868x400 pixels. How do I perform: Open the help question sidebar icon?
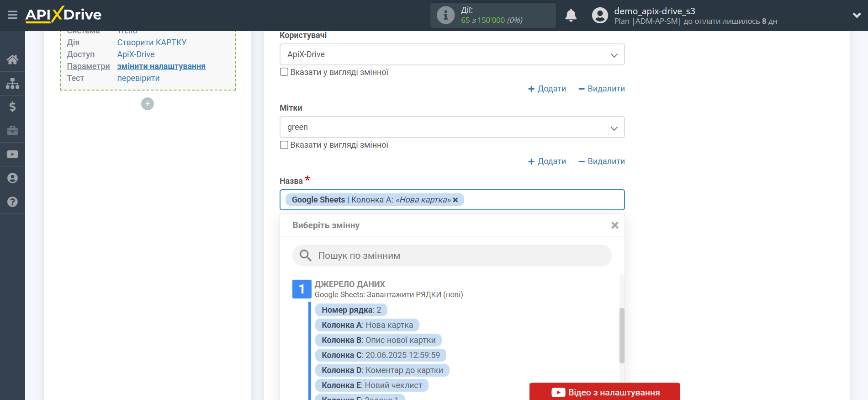12,202
